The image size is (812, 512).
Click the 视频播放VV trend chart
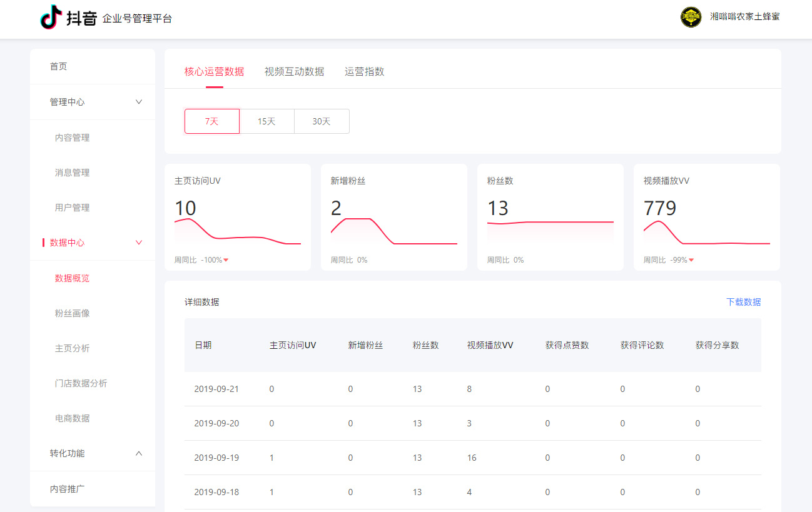pyautogui.click(x=707, y=231)
